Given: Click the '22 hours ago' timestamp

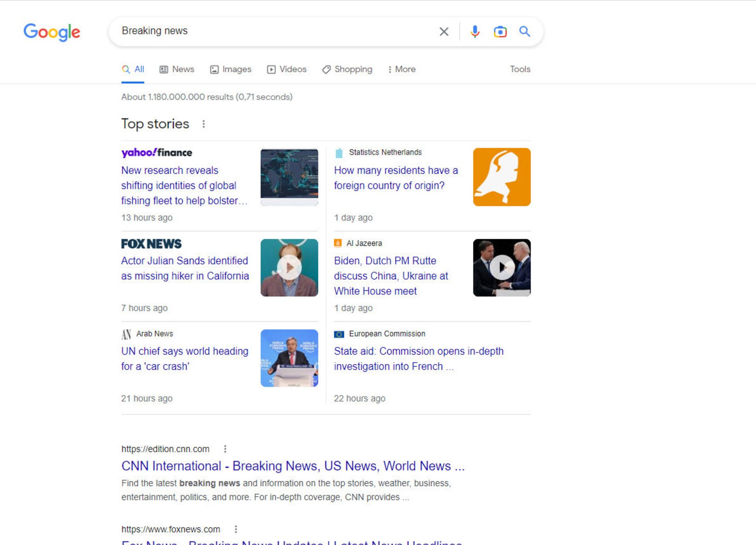Looking at the screenshot, I should point(359,399).
